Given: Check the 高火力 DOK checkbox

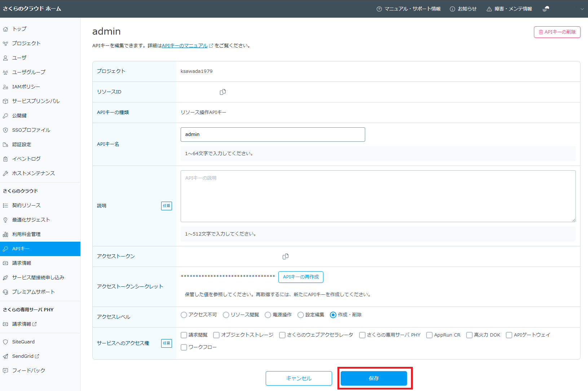Looking at the screenshot, I should pos(469,335).
